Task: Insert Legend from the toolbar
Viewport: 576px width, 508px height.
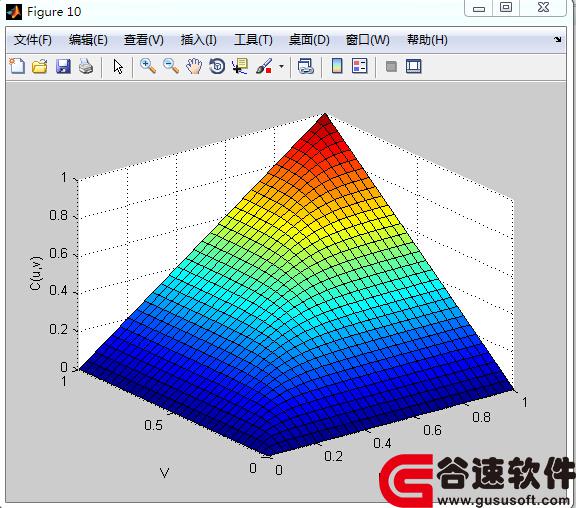Action: pyautogui.click(x=360, y=66)
